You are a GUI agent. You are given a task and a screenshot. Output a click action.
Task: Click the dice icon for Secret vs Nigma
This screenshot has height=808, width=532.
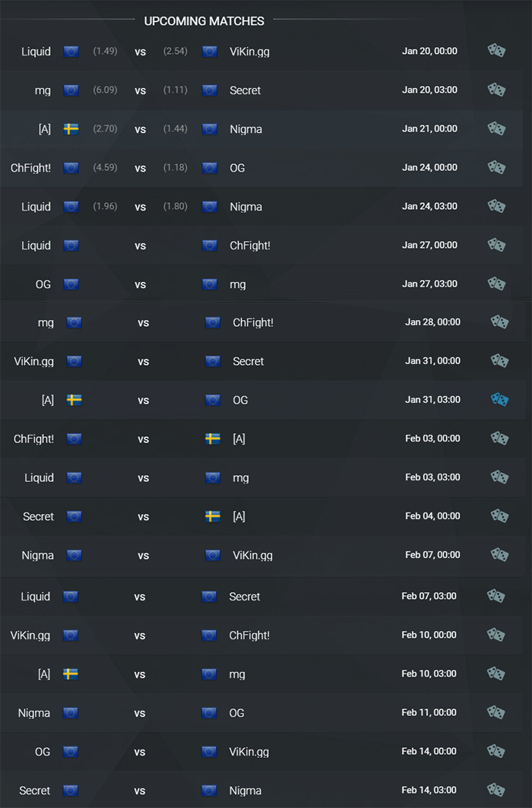(496, 790)
